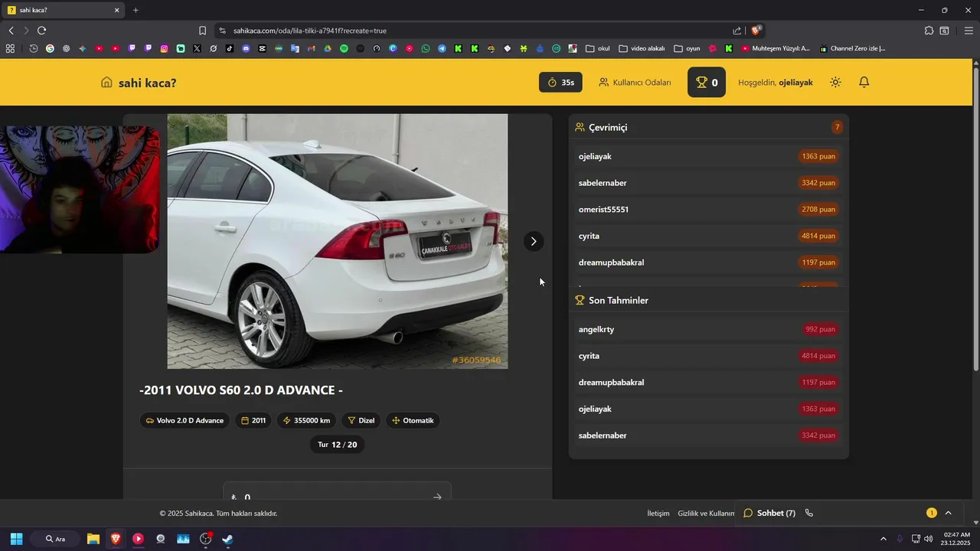Click the 35s countdown timer
The height and width of the screenshot is (551, 980).
pos(560,83)
